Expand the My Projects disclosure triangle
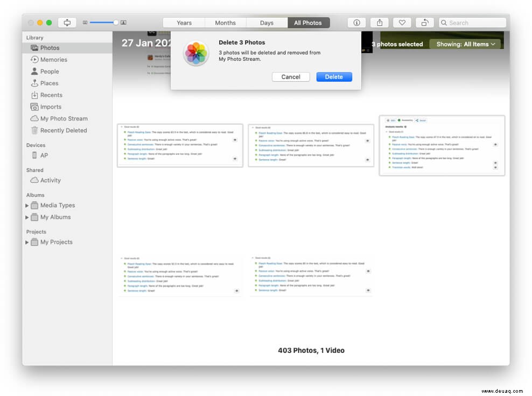The height and width of the screenshot is (396, 532). coord(27,243)
